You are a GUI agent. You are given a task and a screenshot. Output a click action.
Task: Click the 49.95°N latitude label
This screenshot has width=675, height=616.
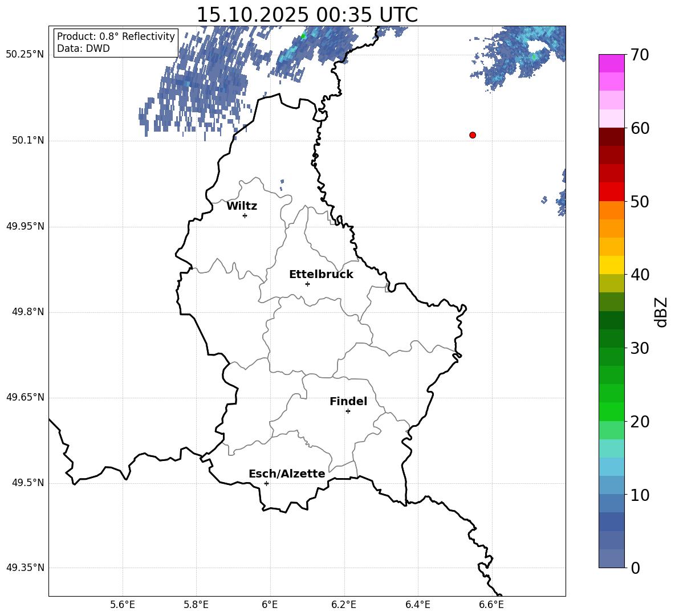25,226
